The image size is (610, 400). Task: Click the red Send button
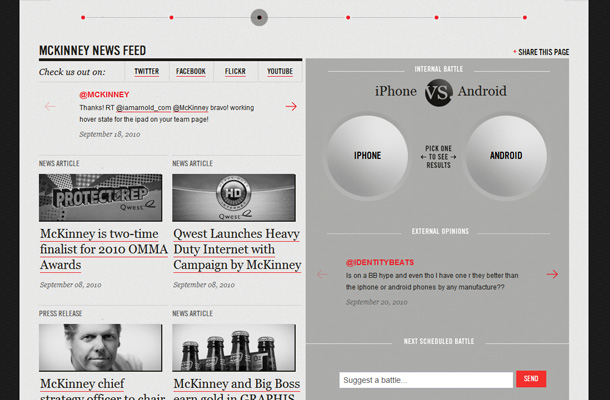point(531,379)
